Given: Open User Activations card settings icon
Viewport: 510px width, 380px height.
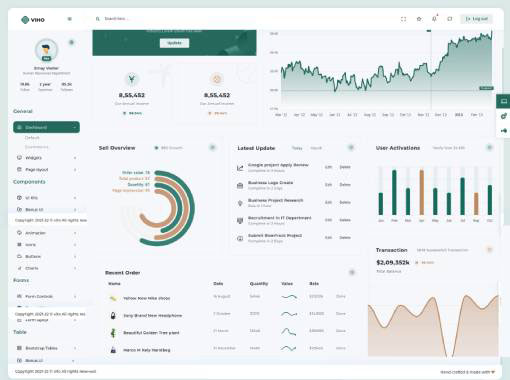Looking at the screenshot, I should (x=489, y=147).
